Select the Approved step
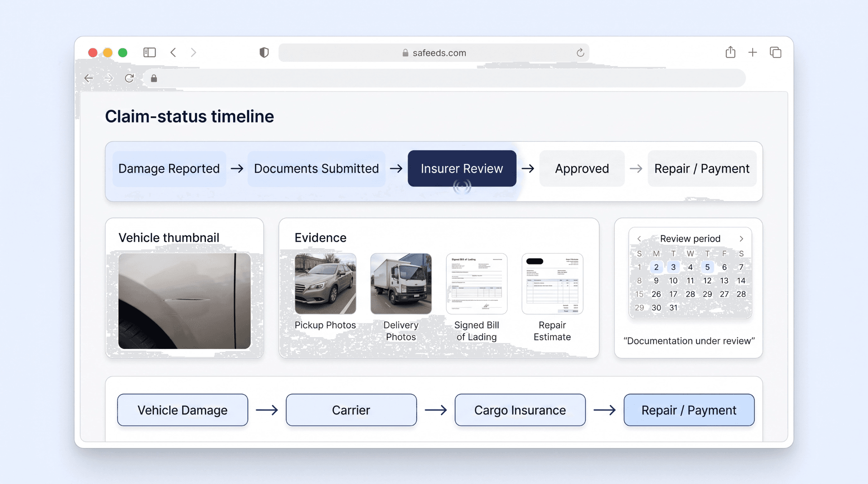This screenshot has height=484, width=868. 582,169
